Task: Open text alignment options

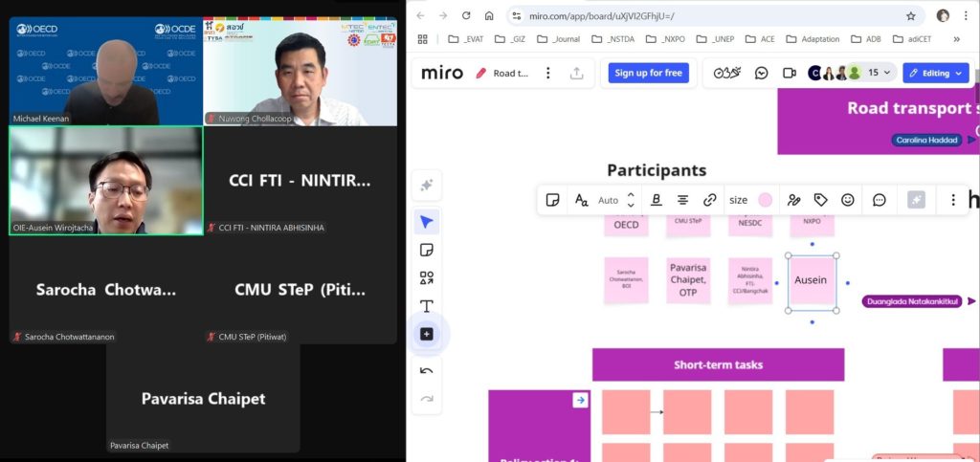Action: (x=683, y=200)
